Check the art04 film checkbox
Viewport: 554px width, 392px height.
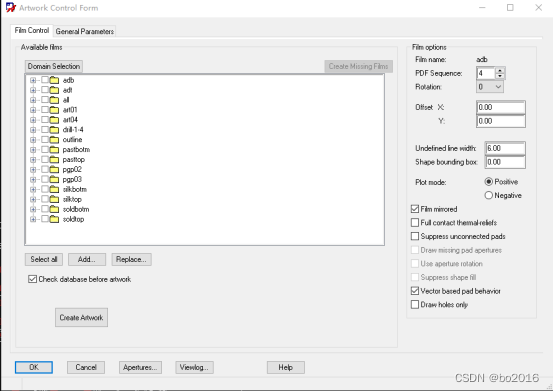(45, 119)
